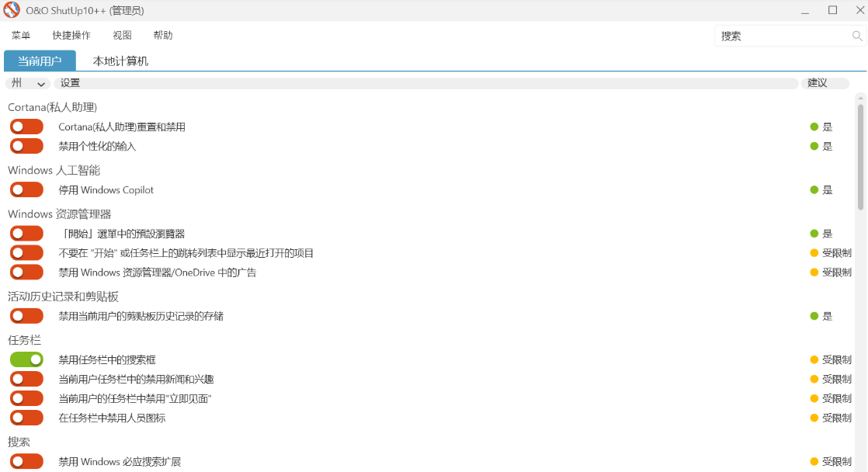The height and width of the screenshot is (472, 868).
Task: Turn on 停用 Windows Copilot
Action: [x=26, y=189]
